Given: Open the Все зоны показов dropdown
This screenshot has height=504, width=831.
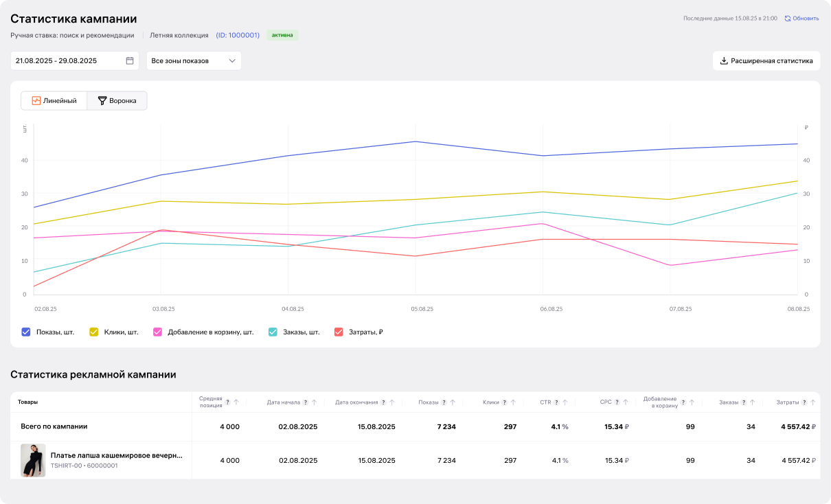Looking at the screenshot, I should point(194,60).
